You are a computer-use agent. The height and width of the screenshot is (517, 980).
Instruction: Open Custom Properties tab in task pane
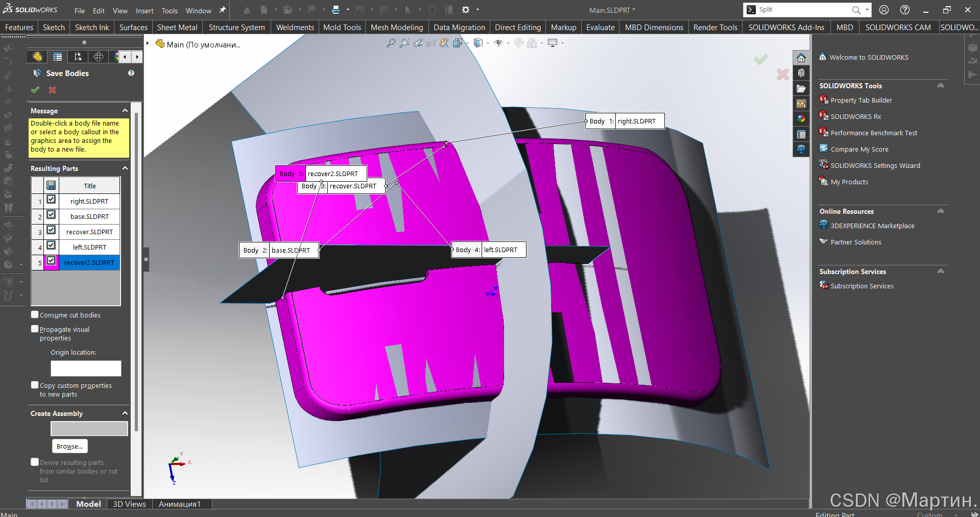click(x=801, y=134)
